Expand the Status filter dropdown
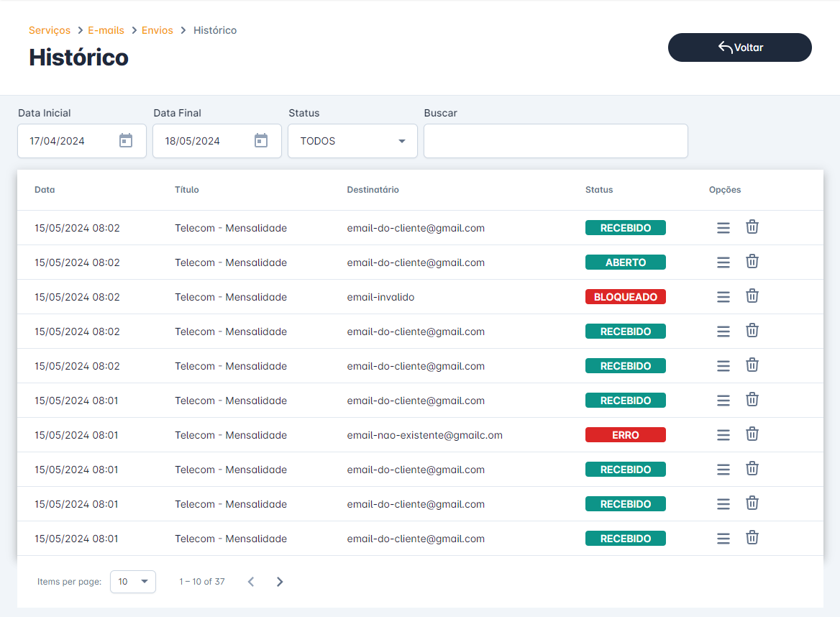This screenshot has width=840, height=617. pyautogui.click(x=352, y=141)
